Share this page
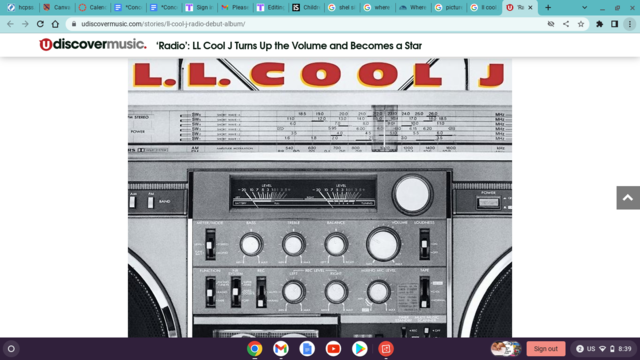 click(566, 24)
